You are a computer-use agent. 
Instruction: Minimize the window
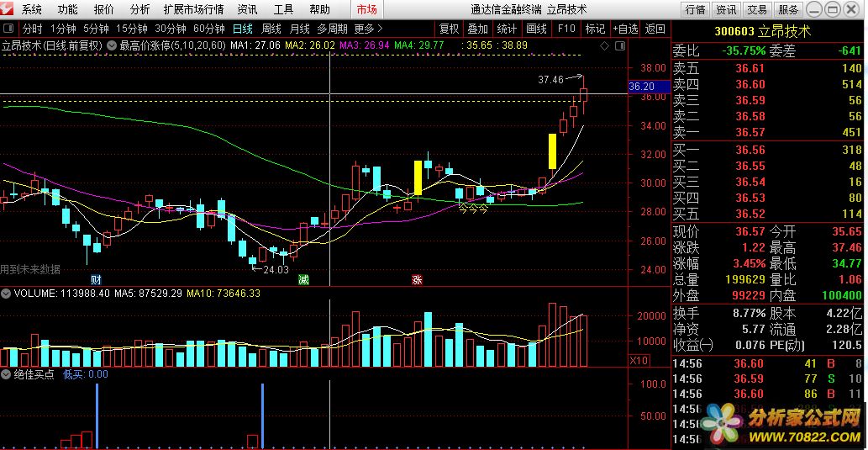point(814,9)
